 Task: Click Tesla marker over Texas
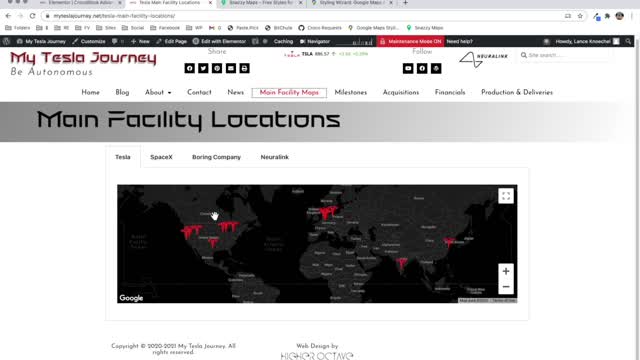[213, 243]
